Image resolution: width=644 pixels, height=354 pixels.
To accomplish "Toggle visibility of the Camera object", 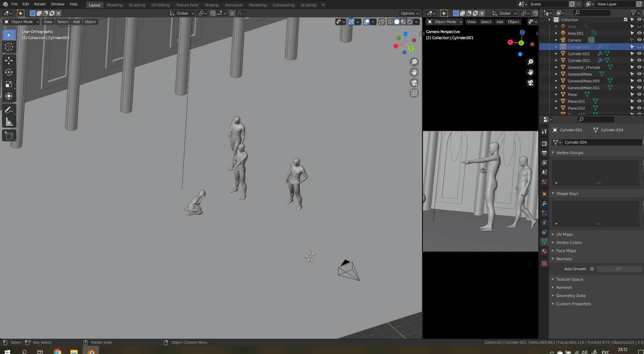I will (x=639, y=40).
